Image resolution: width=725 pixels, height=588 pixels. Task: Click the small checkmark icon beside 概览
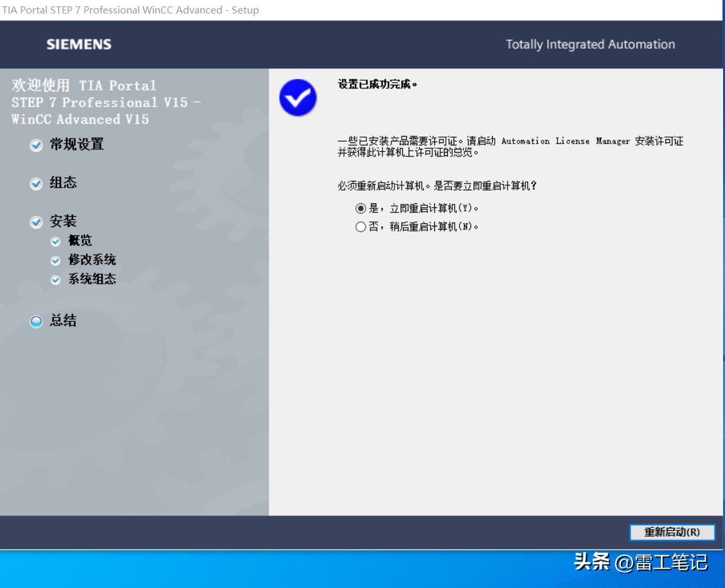(x=56, y=242)
